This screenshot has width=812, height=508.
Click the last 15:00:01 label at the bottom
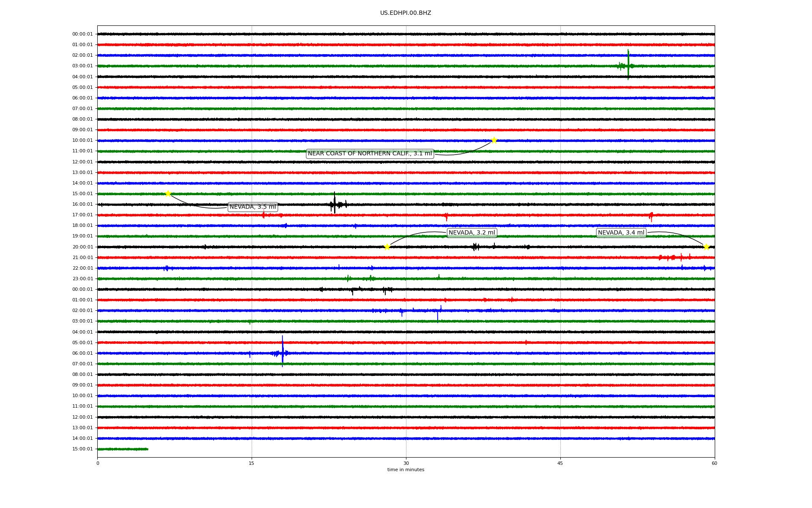coord(82,449)
